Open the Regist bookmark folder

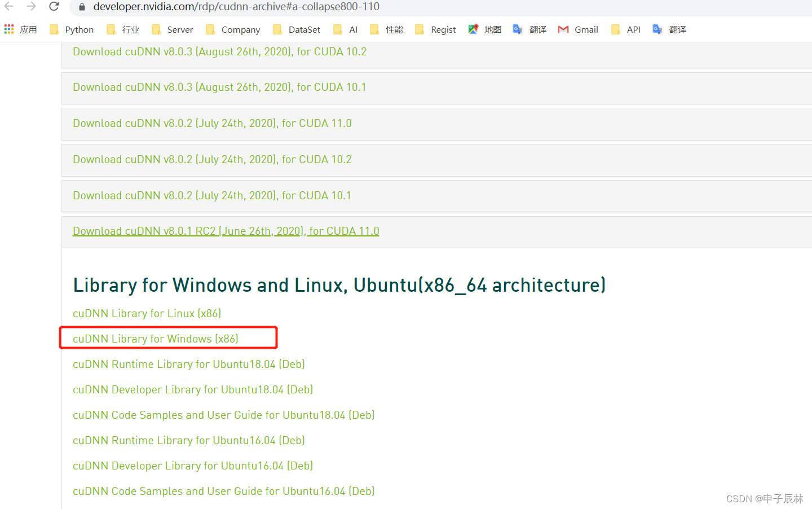[435, 29]
